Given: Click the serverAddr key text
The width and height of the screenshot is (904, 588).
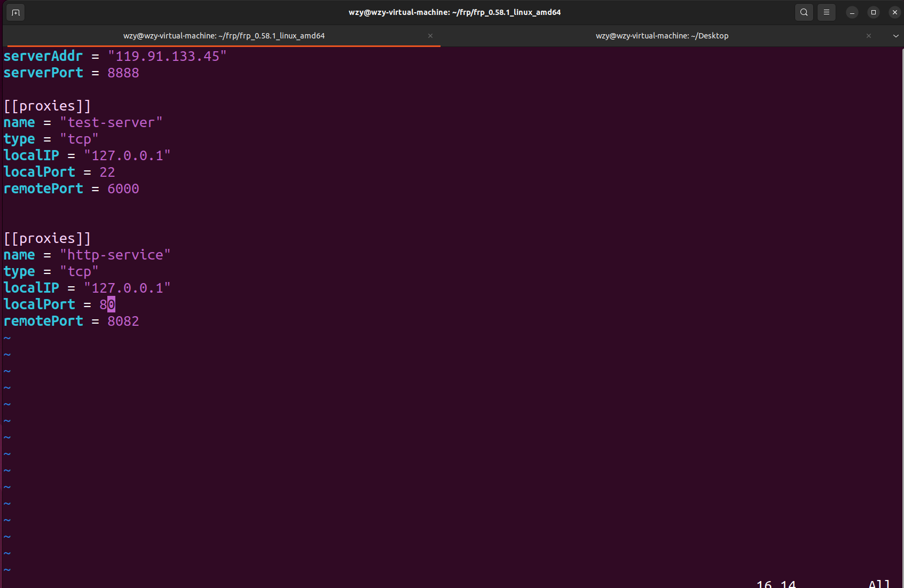Looking at the screenshot, I should coord(43,56).
